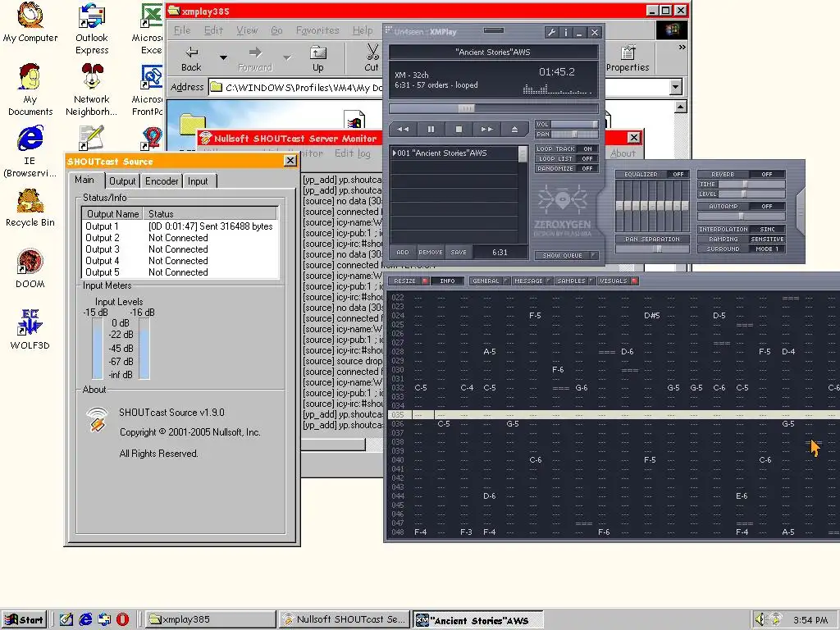The image size is (840, 630).
Task: Launch DOOM desktop shortcut
Action: (x=30, y=269)
